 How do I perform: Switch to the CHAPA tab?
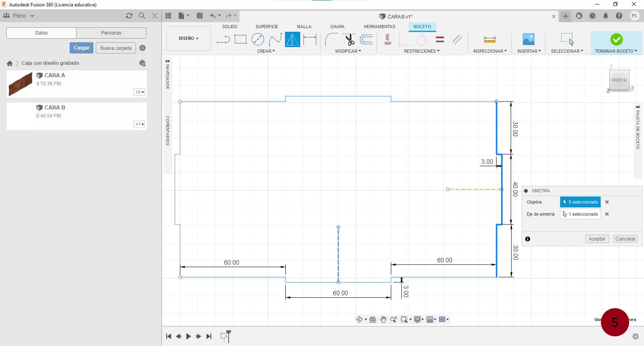coord(337,27)
